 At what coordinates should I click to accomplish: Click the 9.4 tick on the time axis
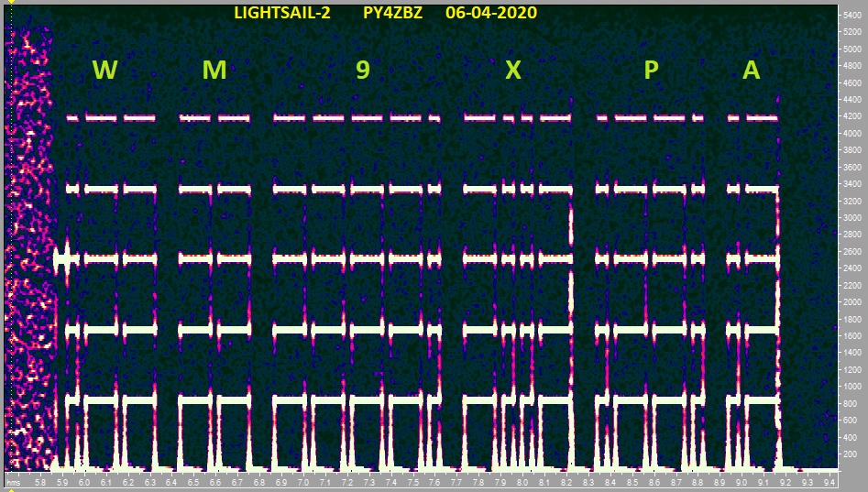point(829,483)
